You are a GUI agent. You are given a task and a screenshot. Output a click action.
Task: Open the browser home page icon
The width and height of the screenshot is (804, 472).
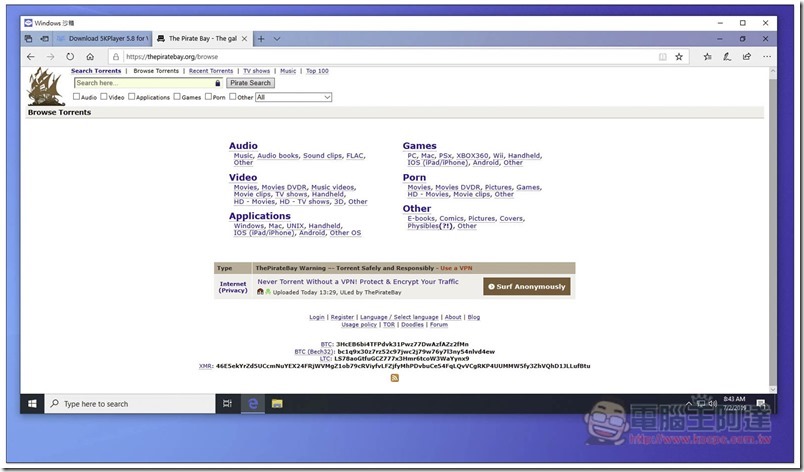(x=90, y=57)
